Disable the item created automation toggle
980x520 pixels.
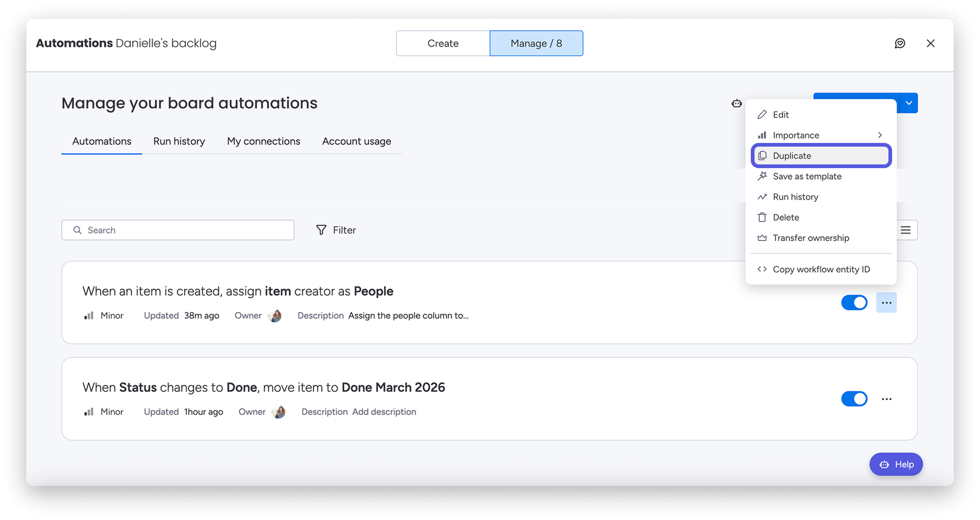pyautogui.click(x=854, y=303)
